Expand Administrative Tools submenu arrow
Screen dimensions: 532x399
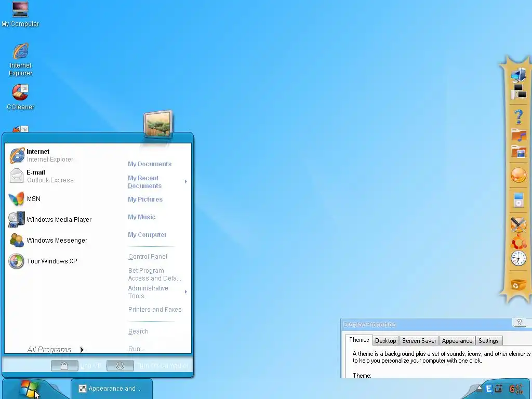186,292
